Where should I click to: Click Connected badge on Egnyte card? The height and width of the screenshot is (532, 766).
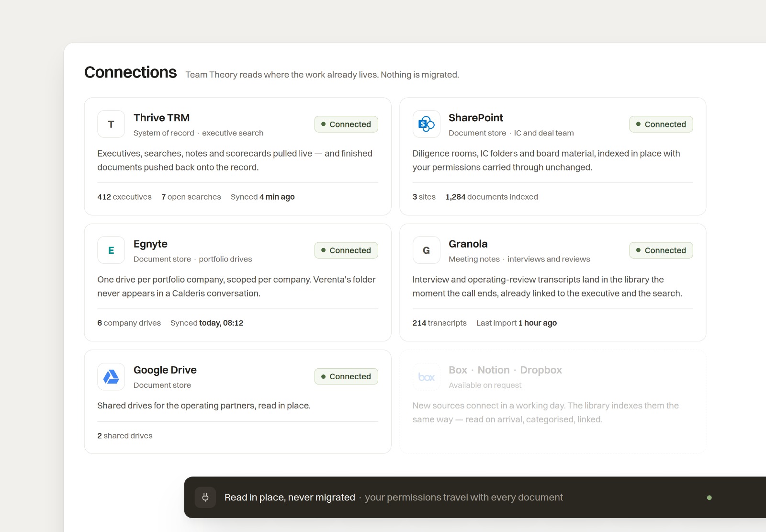346,250
